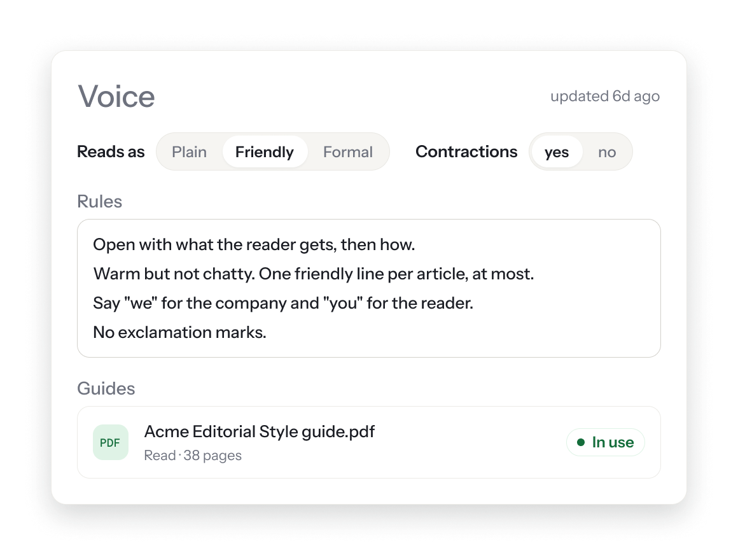Click the In use status badge
The height and width of the screenshot is (560, 738).
(605, 442)
